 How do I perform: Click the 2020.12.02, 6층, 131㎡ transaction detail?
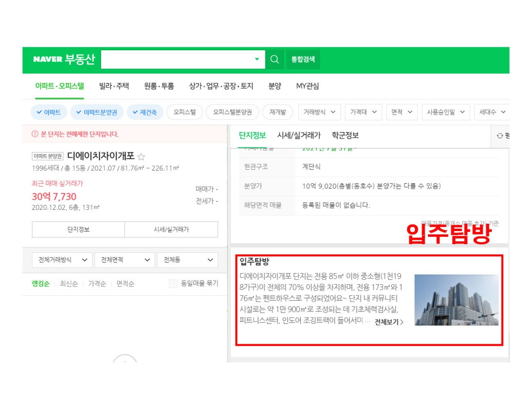[66, 207]
